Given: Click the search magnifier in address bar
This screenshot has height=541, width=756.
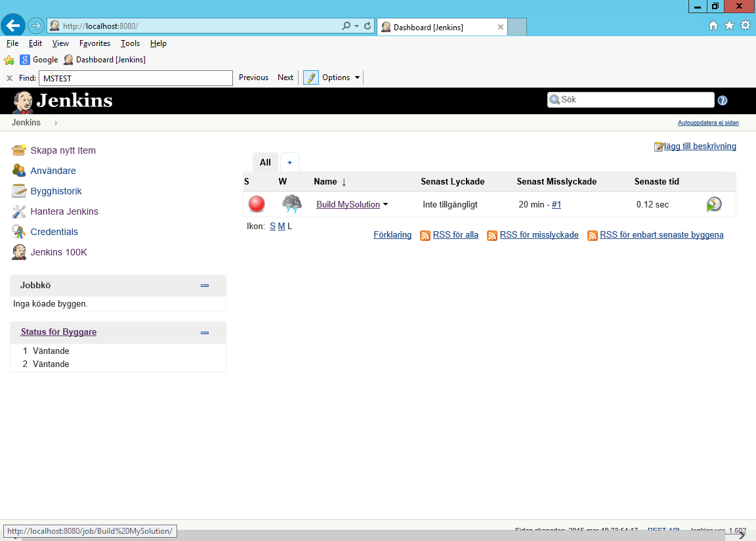Looking at the screenshot, I should pos(346,26).
